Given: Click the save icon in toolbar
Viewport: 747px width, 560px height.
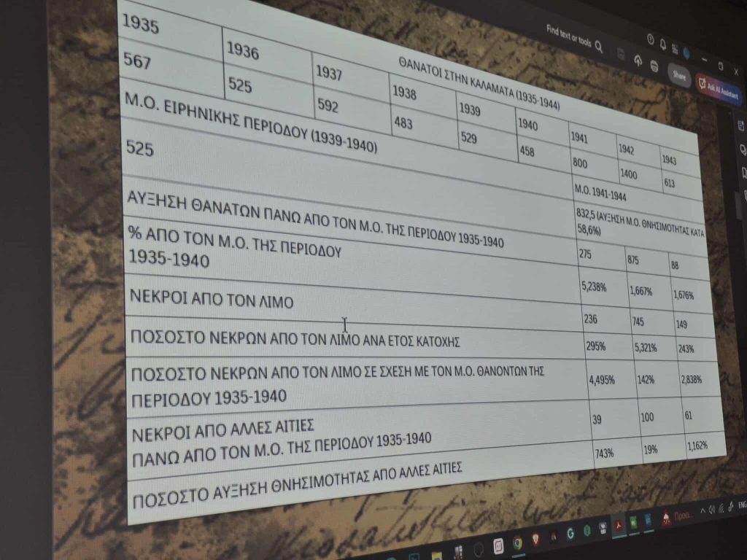Looking at the screenshot, I should coord(620,55).
